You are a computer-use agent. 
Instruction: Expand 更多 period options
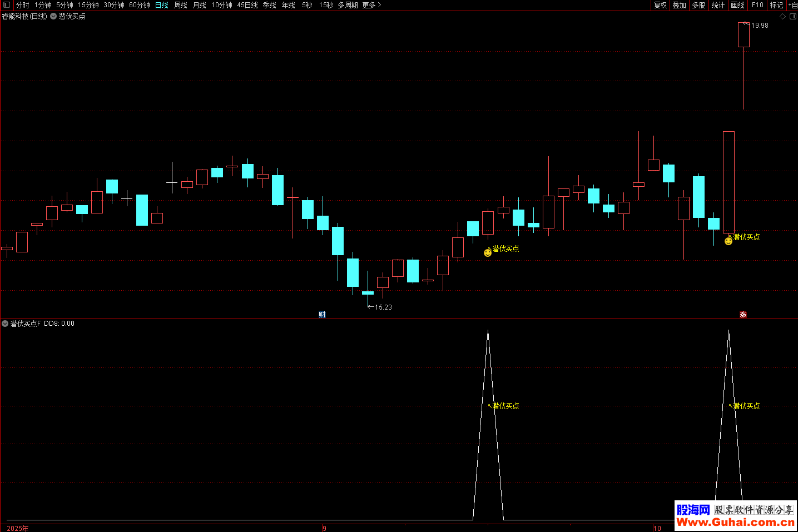[x=371, y=5]
